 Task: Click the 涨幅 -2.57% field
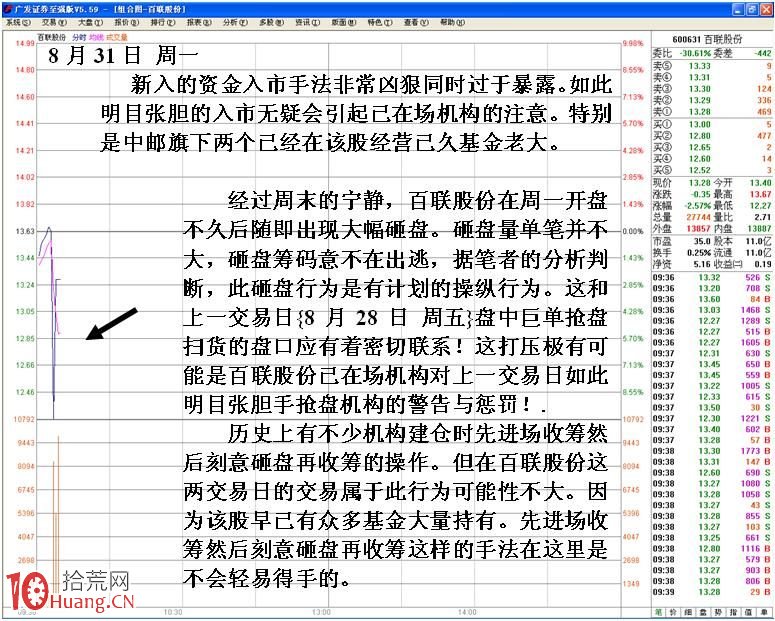(682, 206)
